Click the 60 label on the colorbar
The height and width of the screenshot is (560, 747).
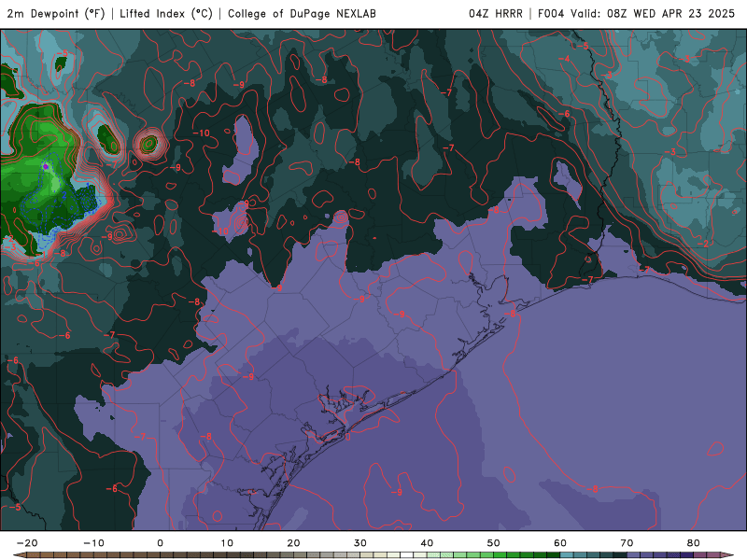[560, 543]
